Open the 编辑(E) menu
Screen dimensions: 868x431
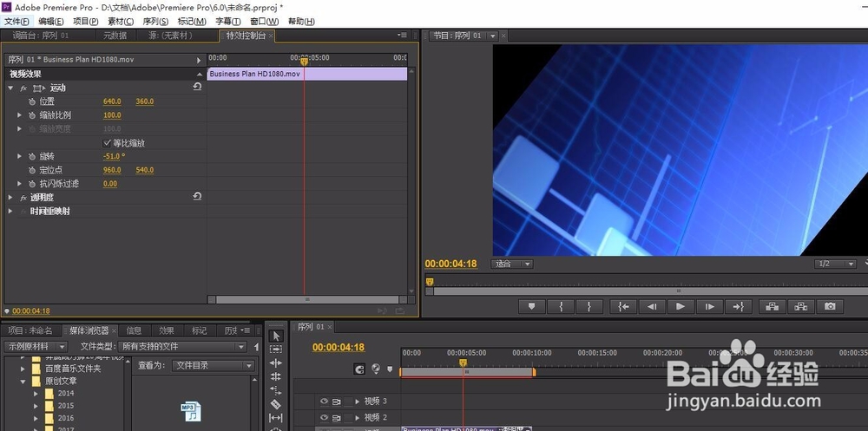[x=51, y=22]
